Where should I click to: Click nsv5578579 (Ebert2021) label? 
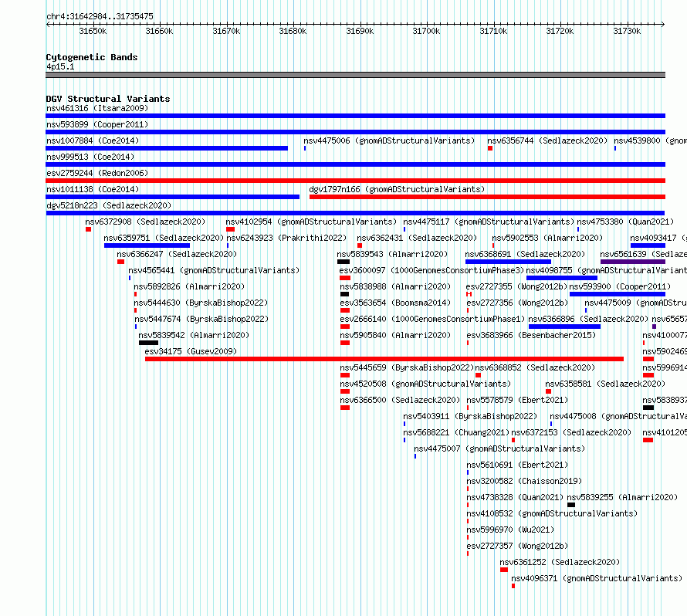[x=517, y=400]
